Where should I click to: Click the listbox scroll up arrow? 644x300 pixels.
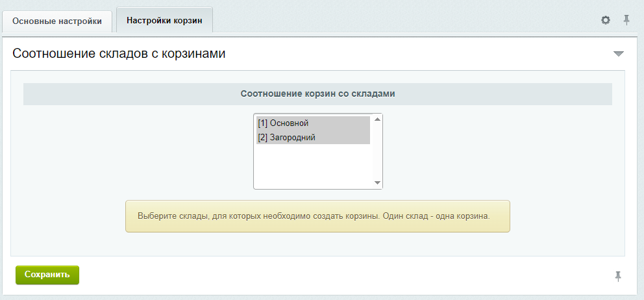(377, 119)
